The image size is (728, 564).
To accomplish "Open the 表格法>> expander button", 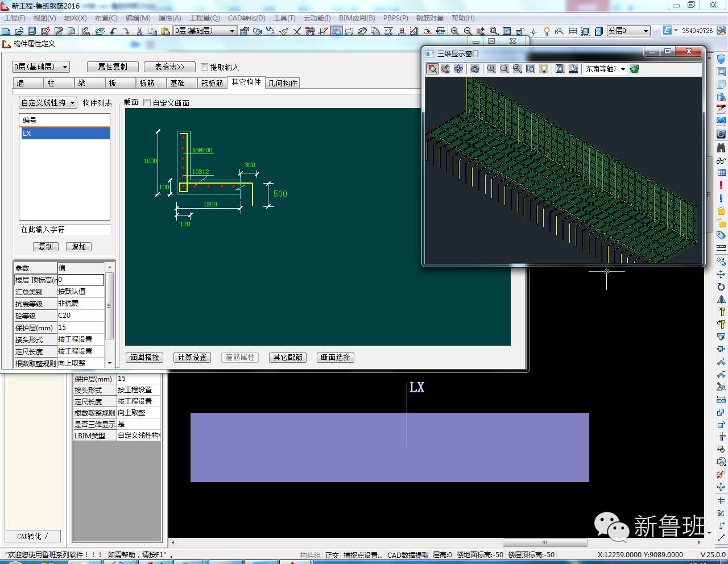I will coord(169,67).
